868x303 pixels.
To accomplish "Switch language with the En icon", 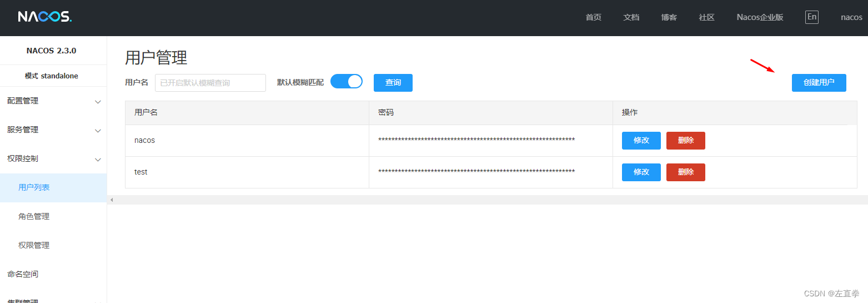I will point(812,17).
